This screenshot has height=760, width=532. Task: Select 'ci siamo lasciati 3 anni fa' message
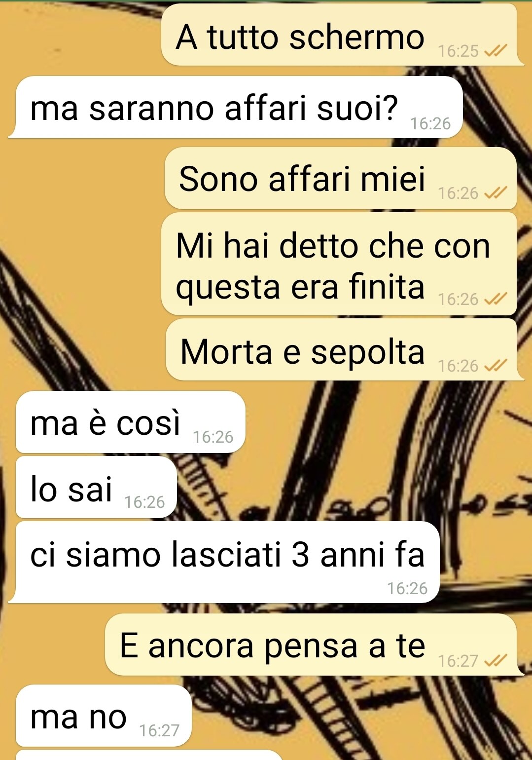(224, 562)
